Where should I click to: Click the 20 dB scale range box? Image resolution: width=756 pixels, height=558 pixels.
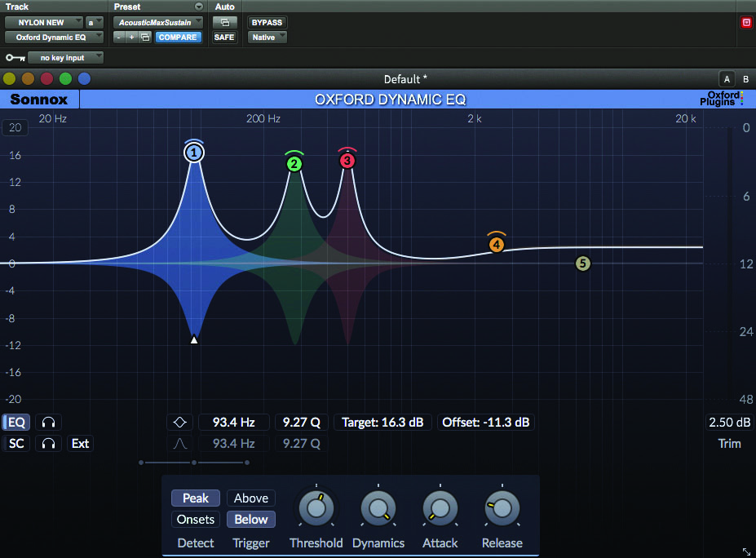tap(15, 128)
